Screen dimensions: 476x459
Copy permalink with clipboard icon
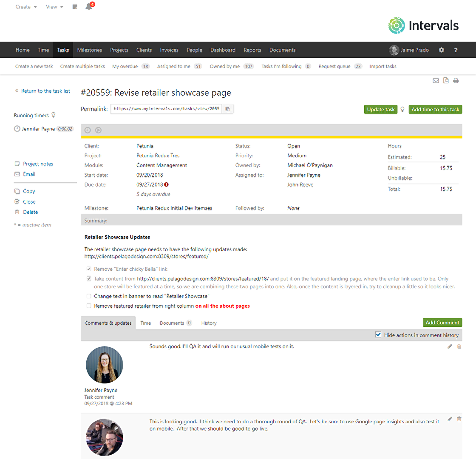[x=228, y=109]
